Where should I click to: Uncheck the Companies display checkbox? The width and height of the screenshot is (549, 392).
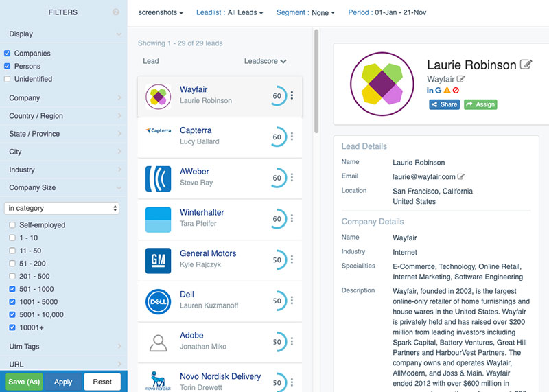point(7,54)
